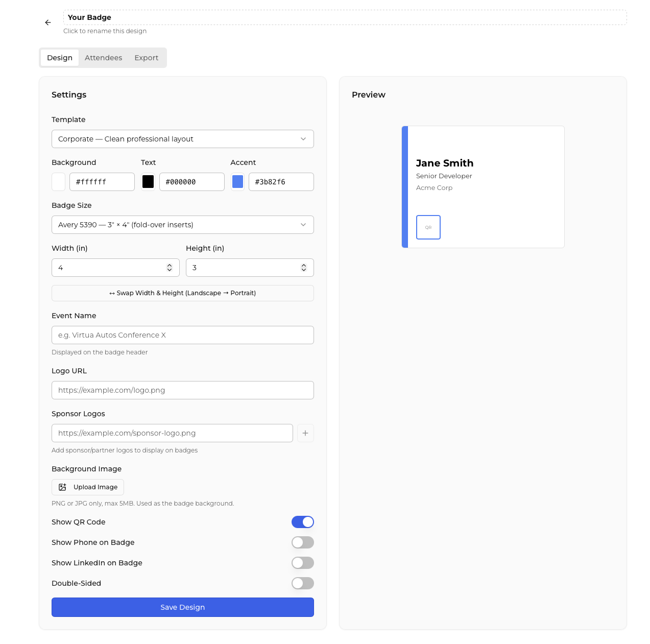The image size is (650, 644).
Task: Enable Show LinkedIn on Badge switch
Action: pos(303,563)
